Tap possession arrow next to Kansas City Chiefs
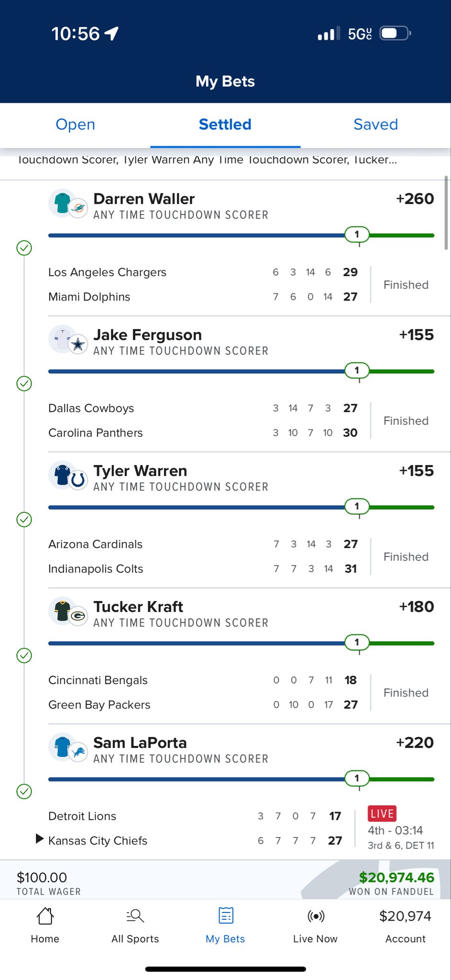 [40, 838]
